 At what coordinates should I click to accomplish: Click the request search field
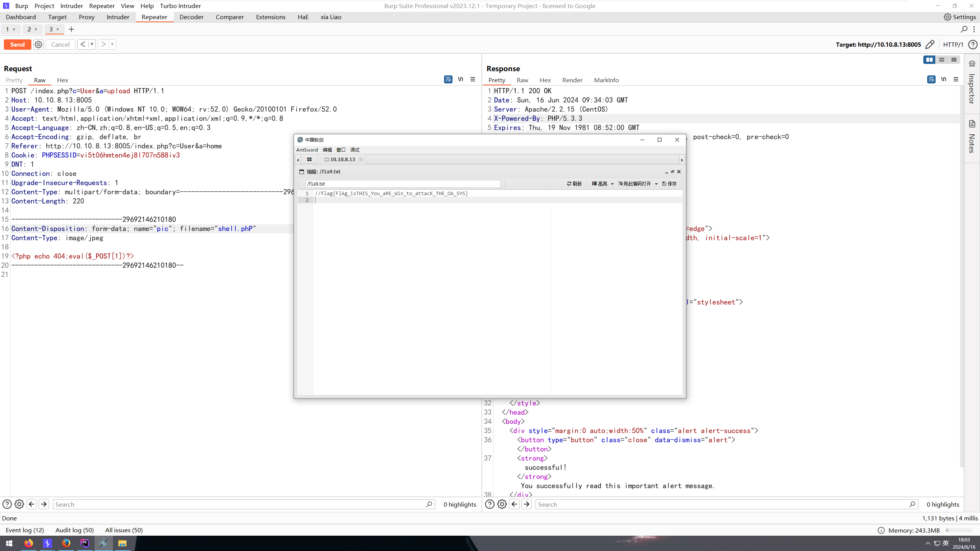pyautogui.click(x=243, y=504)
